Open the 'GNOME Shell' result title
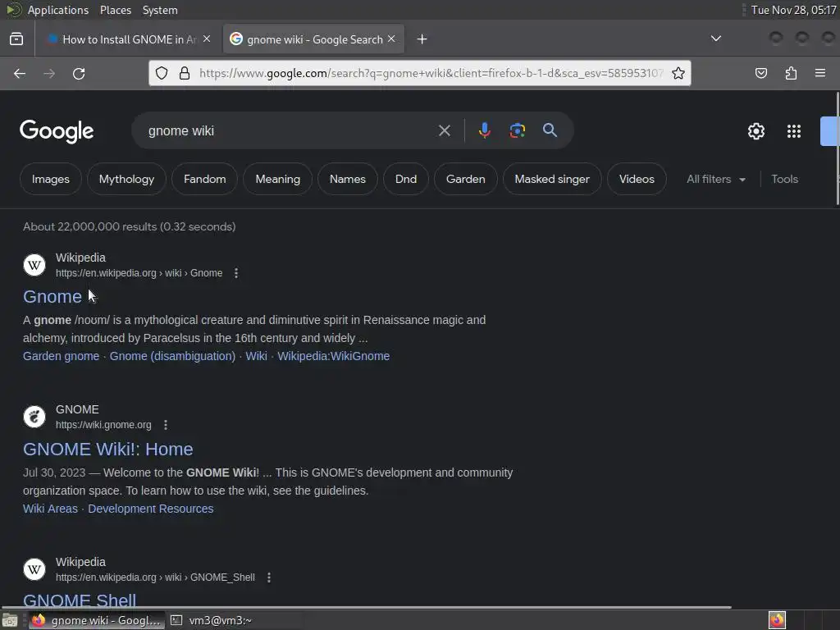Screen dimensions: 840x630 pos(80,600)
